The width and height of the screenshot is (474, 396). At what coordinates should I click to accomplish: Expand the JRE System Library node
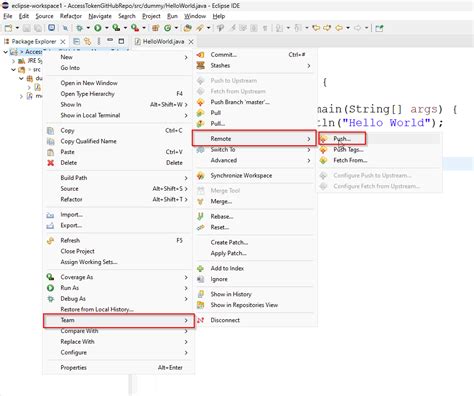tap(13, 61)
